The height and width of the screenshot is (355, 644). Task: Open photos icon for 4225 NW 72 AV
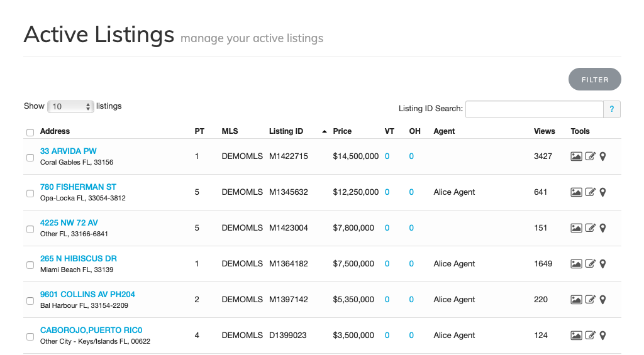576,228
